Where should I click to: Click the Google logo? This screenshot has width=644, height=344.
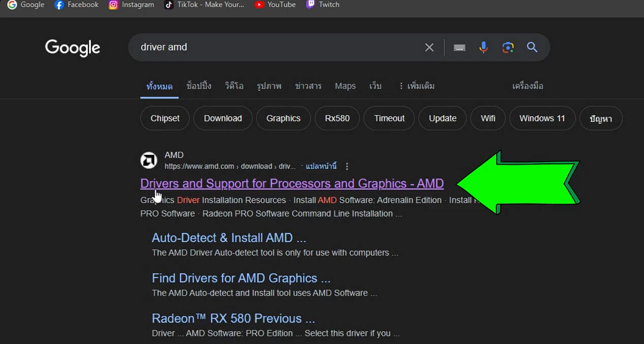(72, 48)
